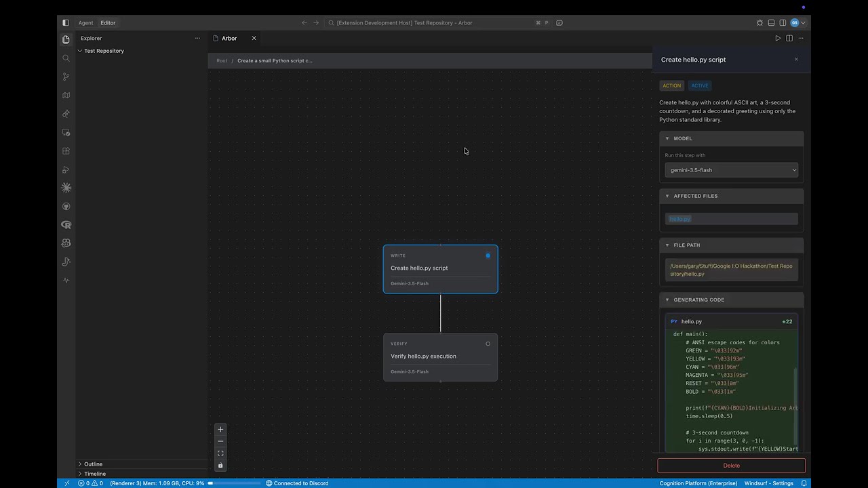The height and width of the screenshot is (488, 868).
Task: Open the command center search field
Action: point(437,22)
